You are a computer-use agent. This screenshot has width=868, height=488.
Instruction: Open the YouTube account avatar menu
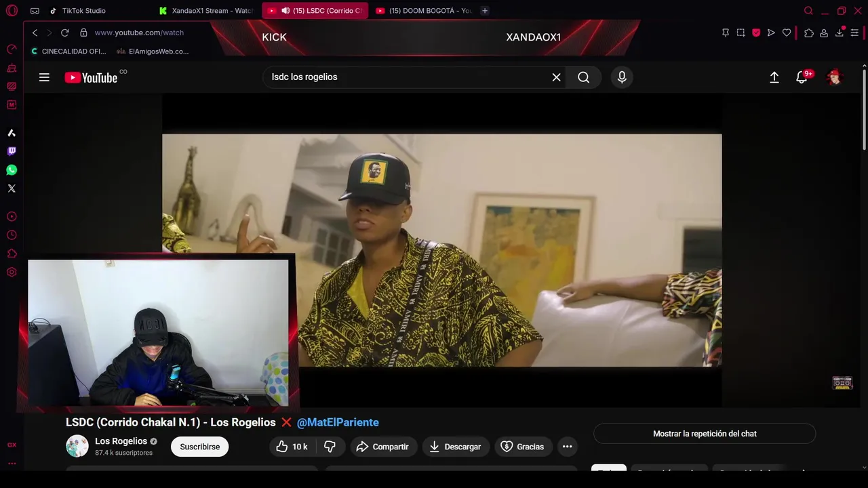tap(834, 77)
